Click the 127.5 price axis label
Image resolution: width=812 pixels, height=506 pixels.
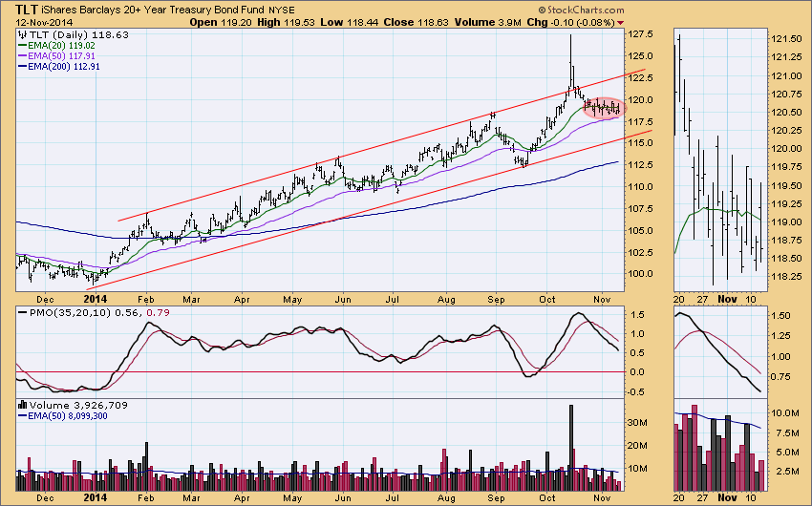click(x=641, y=34)
